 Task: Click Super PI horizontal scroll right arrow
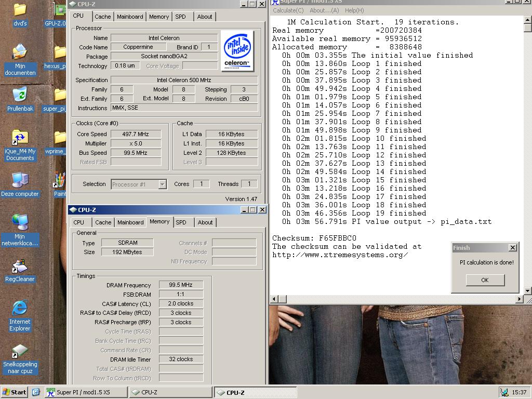[x=520, y=299]
